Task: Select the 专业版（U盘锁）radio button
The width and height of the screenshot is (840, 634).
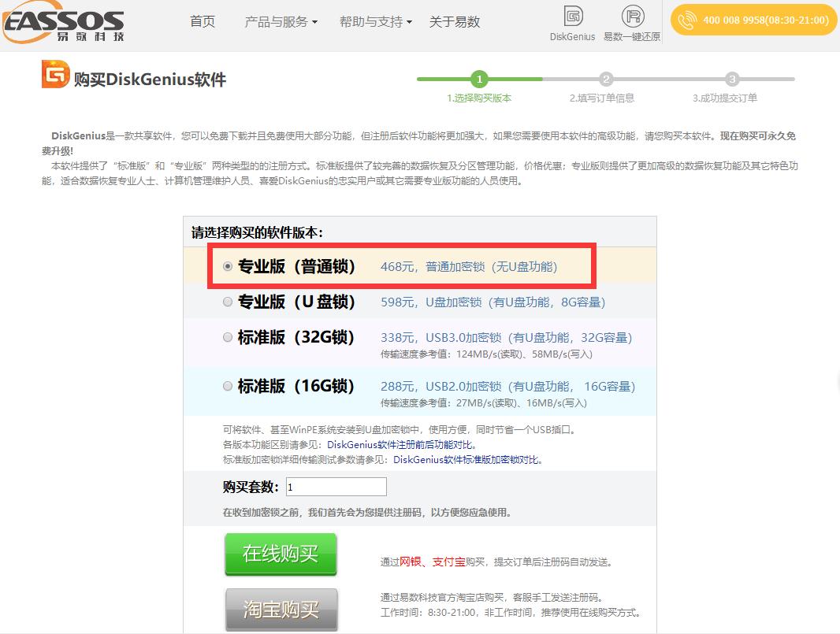Action: pos(228,302)
